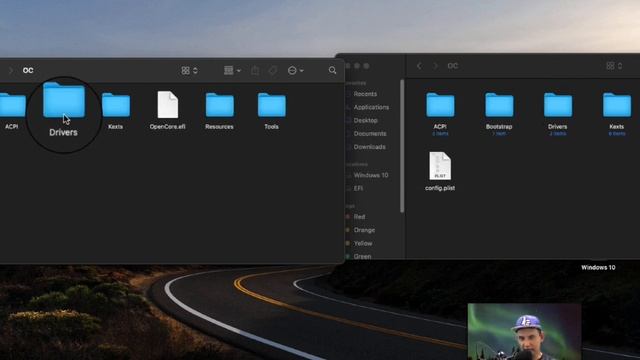Click the Share icon in left Finder toolbar
640x360 pixels.
coord(255,71)
